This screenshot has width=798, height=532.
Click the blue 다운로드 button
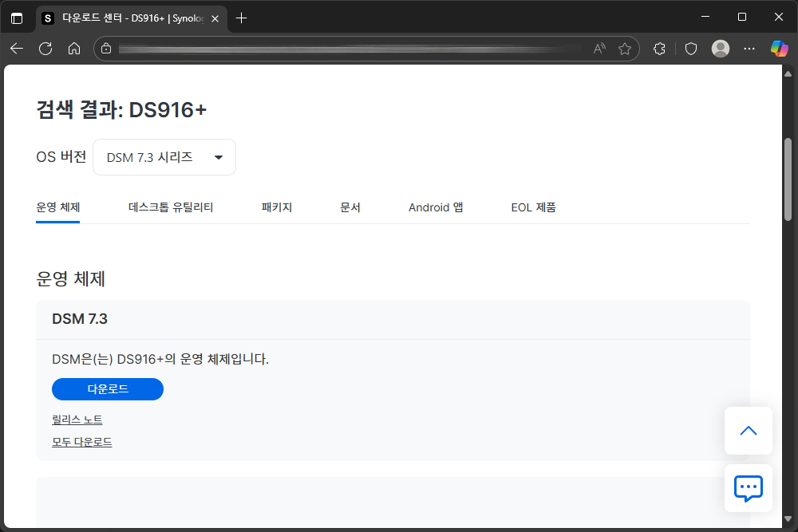tap(108, 389)
